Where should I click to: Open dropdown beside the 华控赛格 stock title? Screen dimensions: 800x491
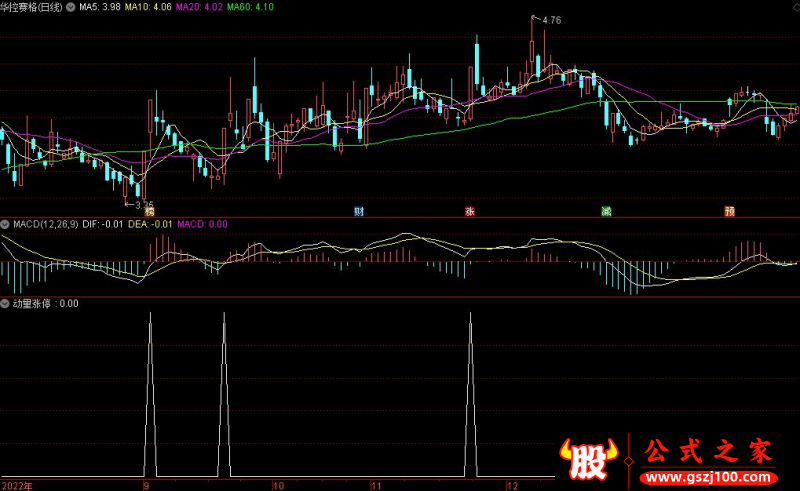70,7
